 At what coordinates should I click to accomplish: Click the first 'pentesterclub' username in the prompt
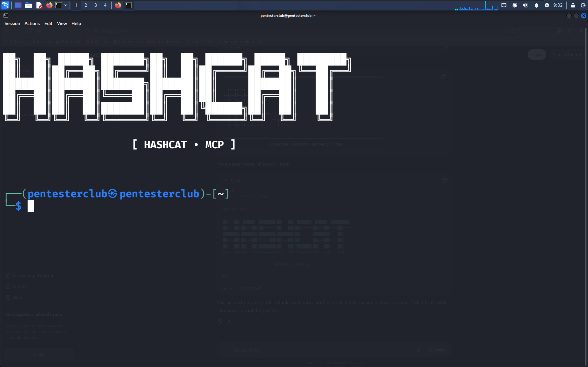pyautogui.click(x=67, y=194)
